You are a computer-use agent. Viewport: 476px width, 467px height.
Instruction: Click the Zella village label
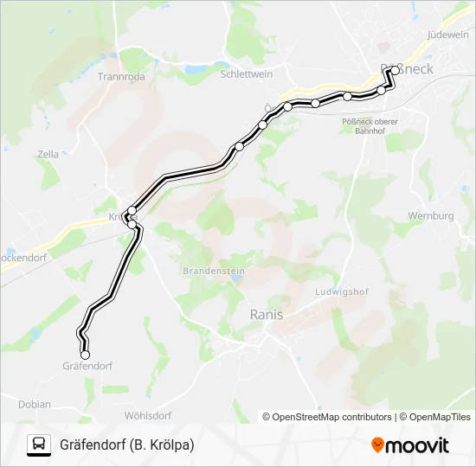48,155
